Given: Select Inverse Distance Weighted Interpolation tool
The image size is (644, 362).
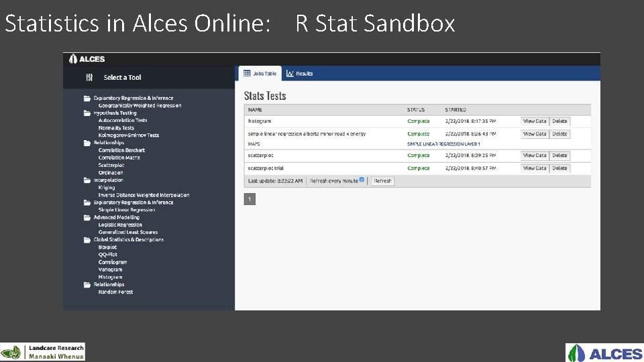Looking at the screenshot, I should coord(144,195).
